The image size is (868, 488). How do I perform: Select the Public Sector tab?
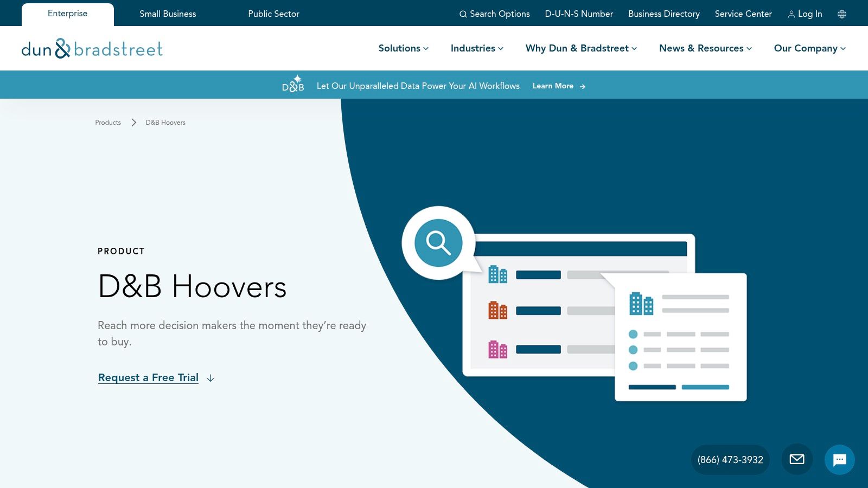tap(273, 14)
